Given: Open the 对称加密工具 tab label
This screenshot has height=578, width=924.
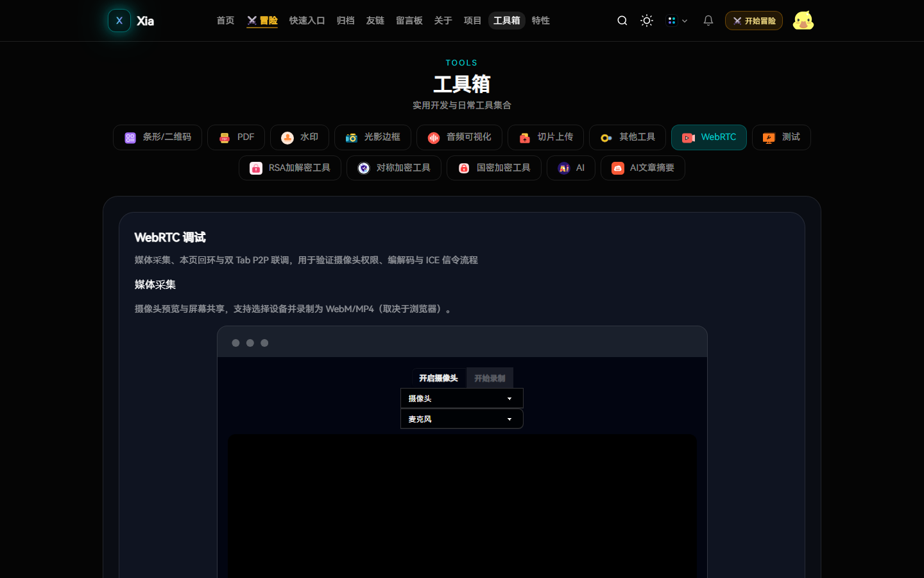Looking at the screenshot, I should click(404, 168).
